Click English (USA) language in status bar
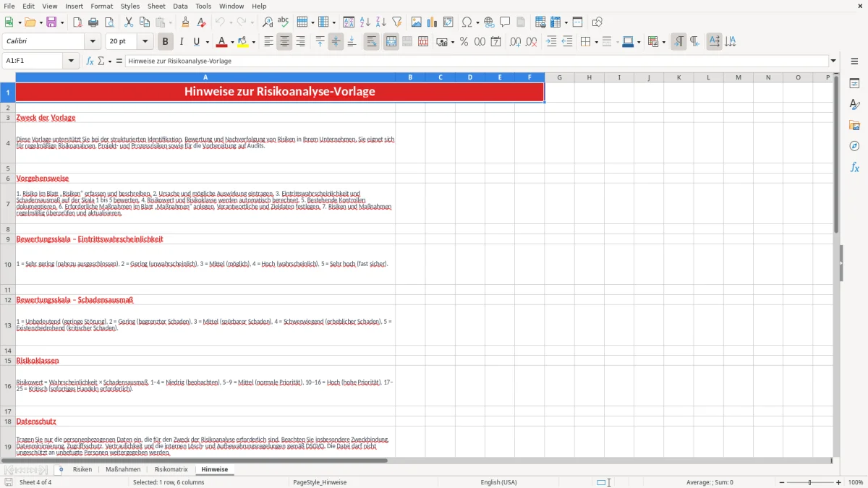 click(x=498, y=482)
